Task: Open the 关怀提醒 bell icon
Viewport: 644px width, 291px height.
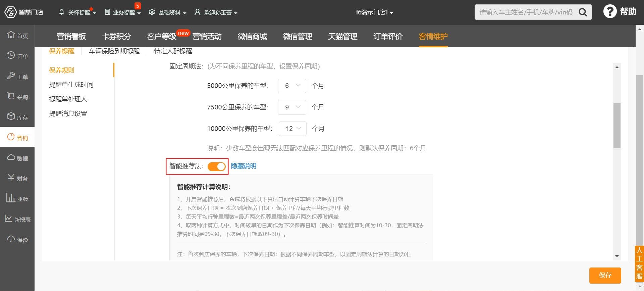Action: 61,12
